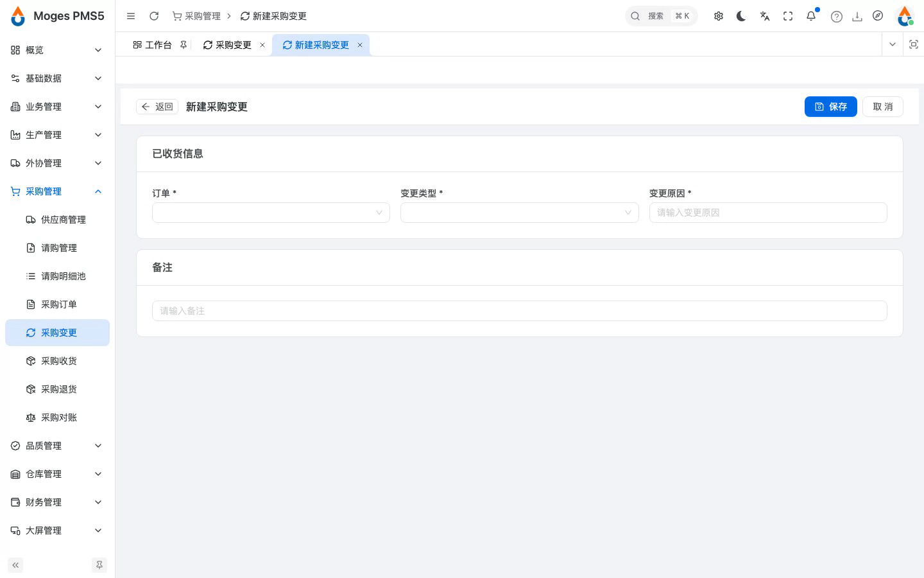The height and width of the screenshot is (578, 924).
Task: Expand 概览 menu
Action: 57,50
